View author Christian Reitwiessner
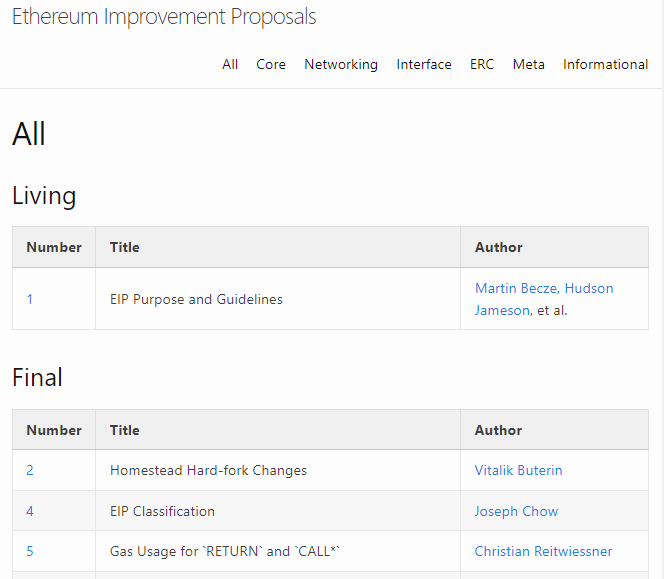Image resolution: width=664 pixels, height=579 pixels. point(543,551)
